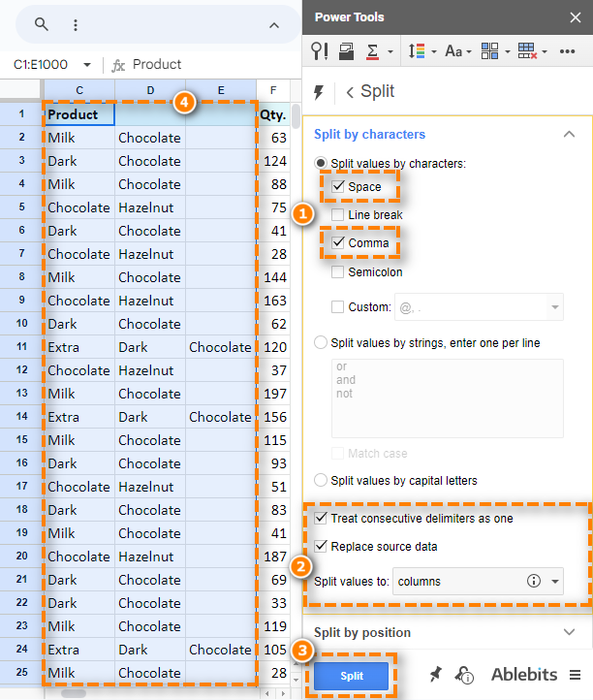Click the search magnifier icon
Viewport: 593px width, 700px height.
[41, 24]
